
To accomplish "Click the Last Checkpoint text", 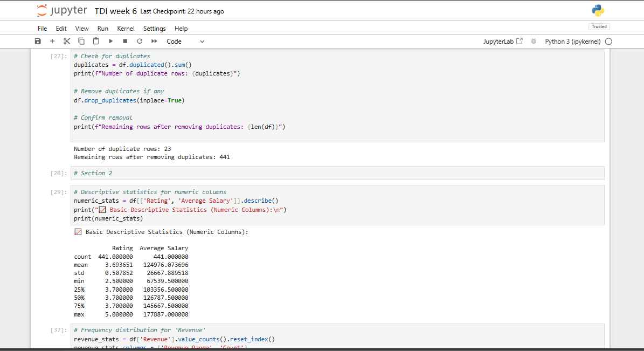I will click(182, 11).
